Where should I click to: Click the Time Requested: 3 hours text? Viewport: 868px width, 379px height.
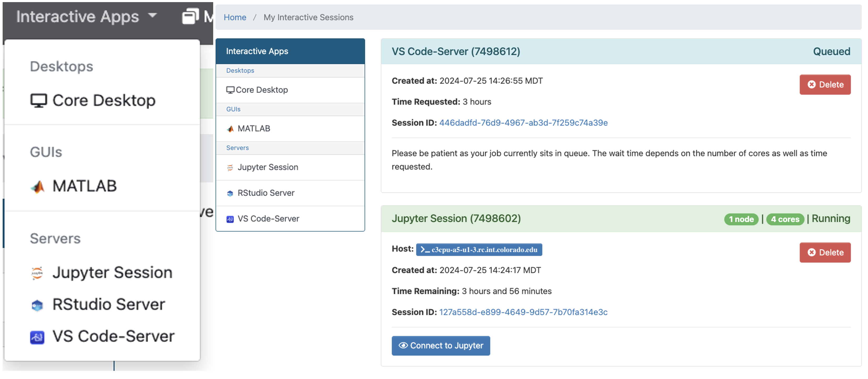click(x=441, y=102)
